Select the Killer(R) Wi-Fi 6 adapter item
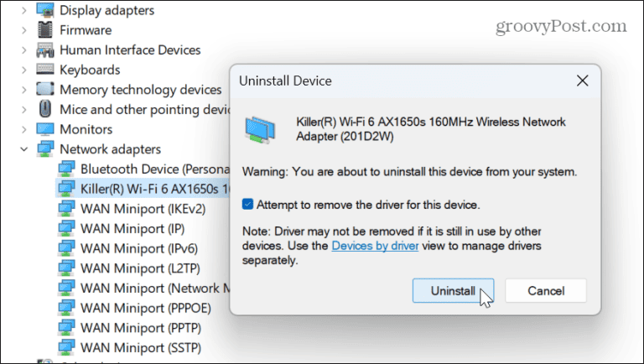This screenshot has height=364, width=644. (x=151, y=189)
